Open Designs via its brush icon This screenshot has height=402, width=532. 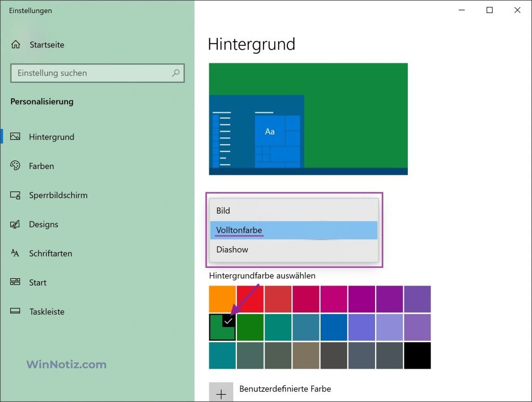point(16,224)
